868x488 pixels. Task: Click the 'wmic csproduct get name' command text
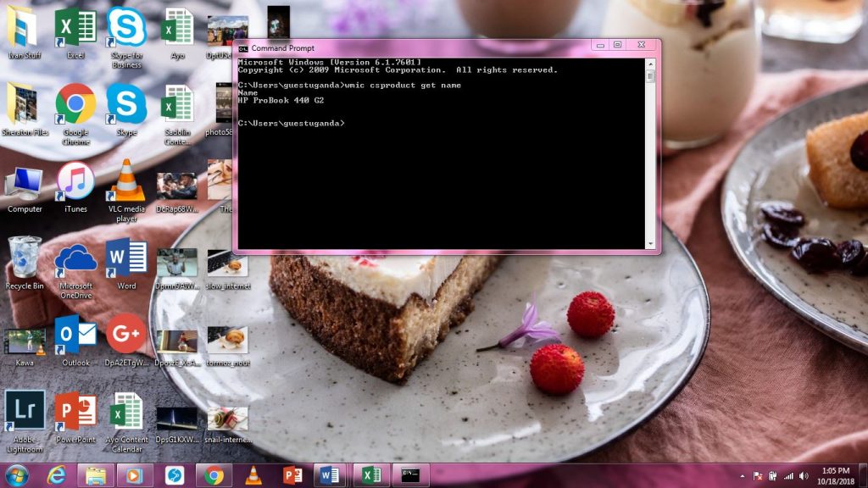pyautogui.click(x=403, y=86)
